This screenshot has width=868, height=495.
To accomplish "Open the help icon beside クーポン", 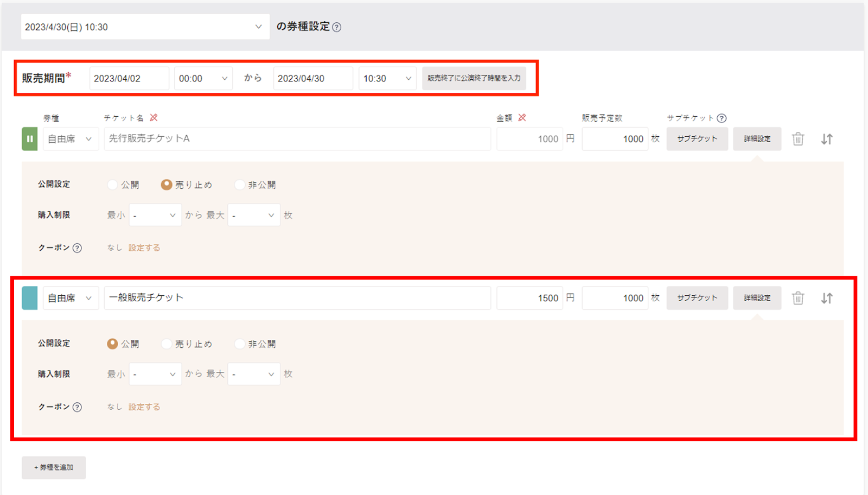I will [78, 247].
